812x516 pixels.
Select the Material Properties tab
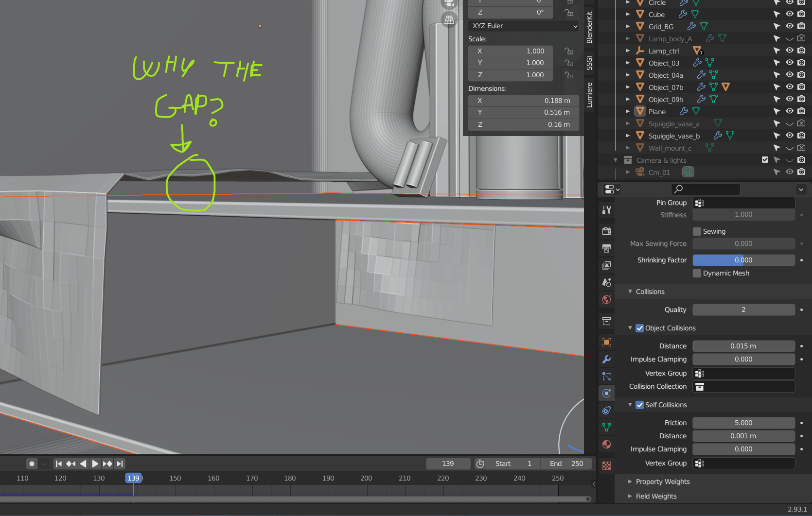click(606, 444)
